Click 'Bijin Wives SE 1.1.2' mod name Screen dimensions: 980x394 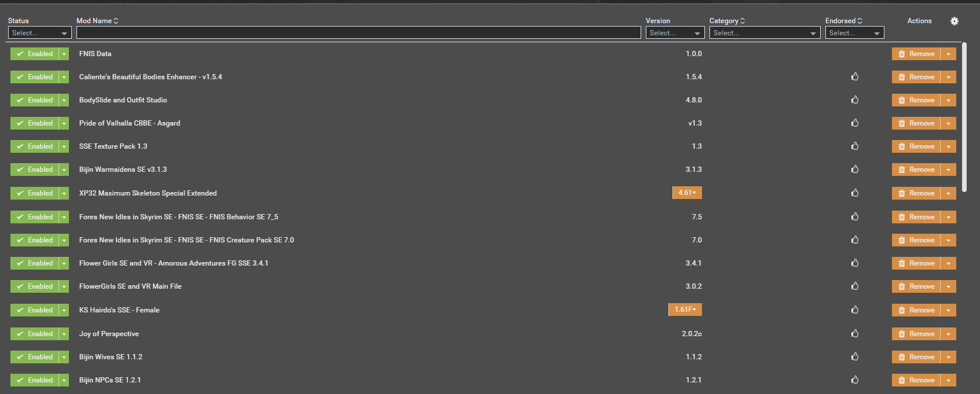click(x=111, y=357)
